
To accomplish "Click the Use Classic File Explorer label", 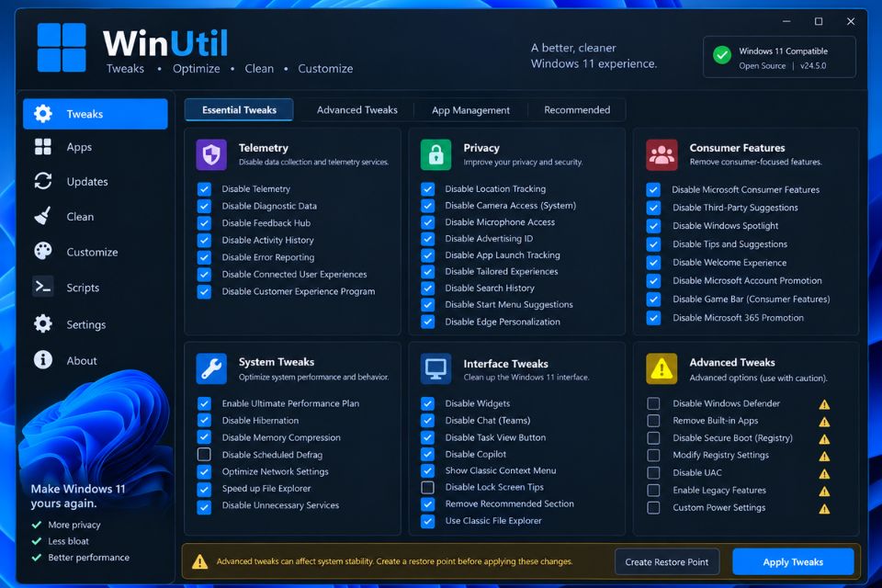I will [493, 521].
